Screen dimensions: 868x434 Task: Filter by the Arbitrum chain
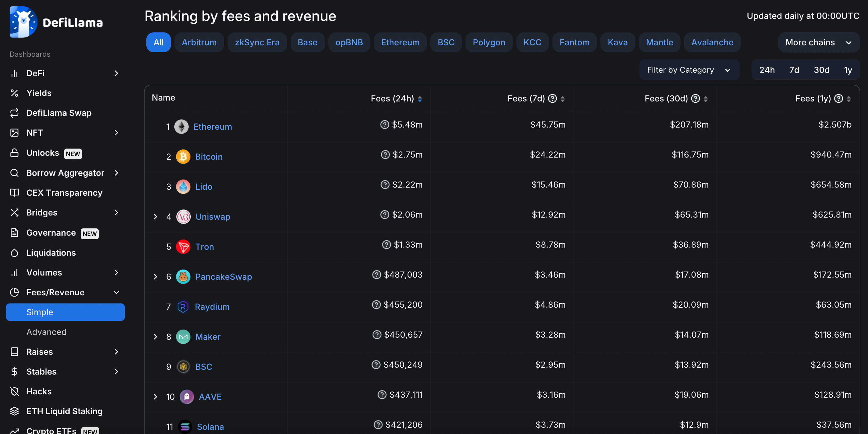click(x=199, y=43)
